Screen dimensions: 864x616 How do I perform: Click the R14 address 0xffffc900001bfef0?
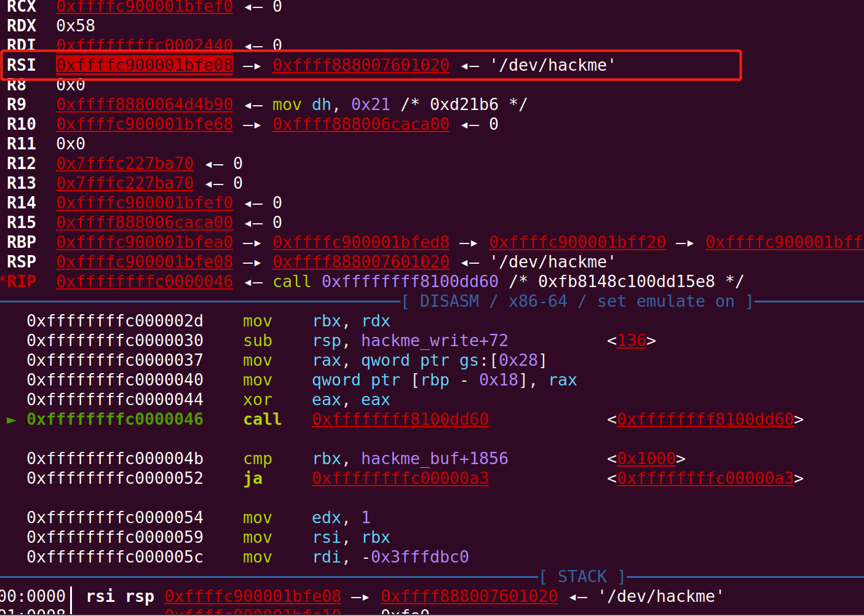pyautogui.click(x=145, y=203)
